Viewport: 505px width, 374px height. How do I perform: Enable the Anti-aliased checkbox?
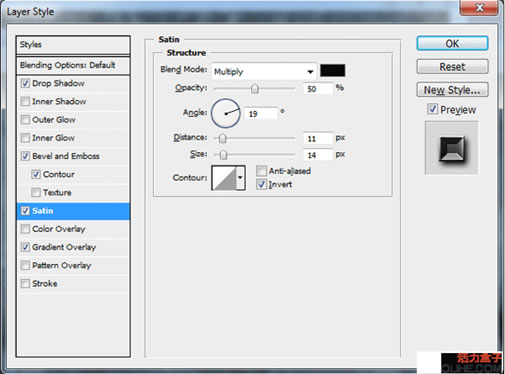click(x=262, y=171)
